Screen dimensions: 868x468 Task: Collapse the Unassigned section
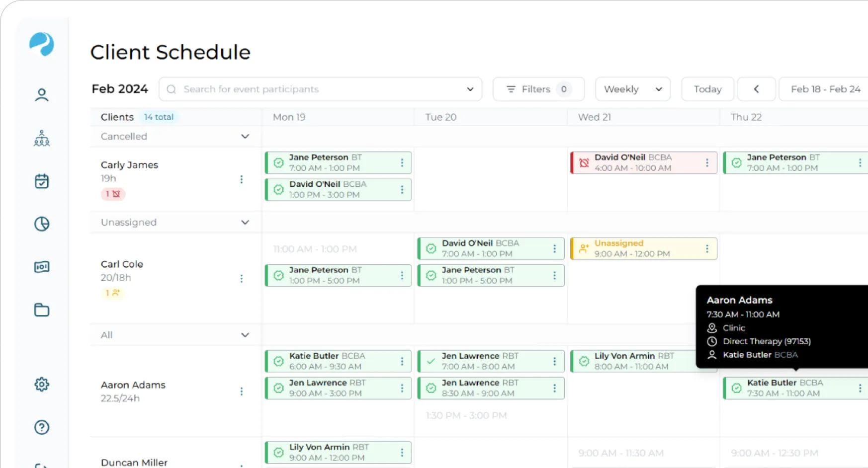(x=245, y=222)
